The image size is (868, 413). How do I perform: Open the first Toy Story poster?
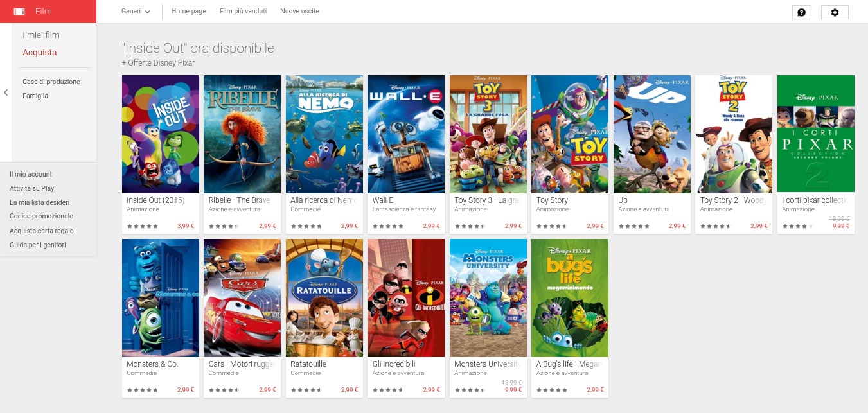[570, 134]
